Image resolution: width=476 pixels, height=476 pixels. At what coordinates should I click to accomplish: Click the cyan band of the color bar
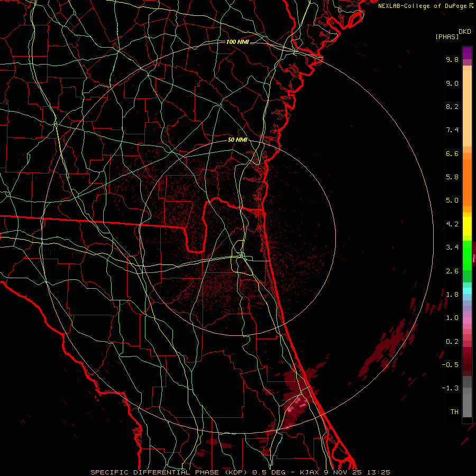pyautogui.click(x=467, y=291)
